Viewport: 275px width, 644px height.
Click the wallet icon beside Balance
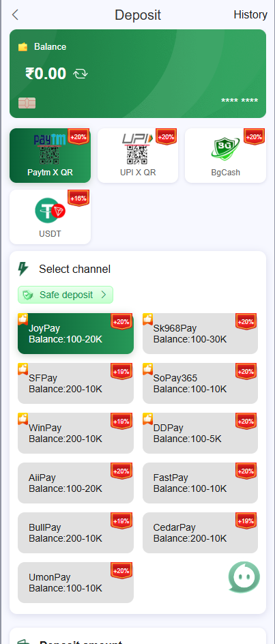23,47
